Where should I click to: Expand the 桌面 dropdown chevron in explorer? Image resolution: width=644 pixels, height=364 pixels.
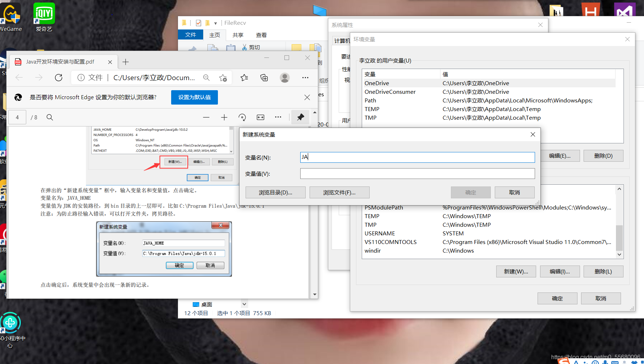point(244,304)
